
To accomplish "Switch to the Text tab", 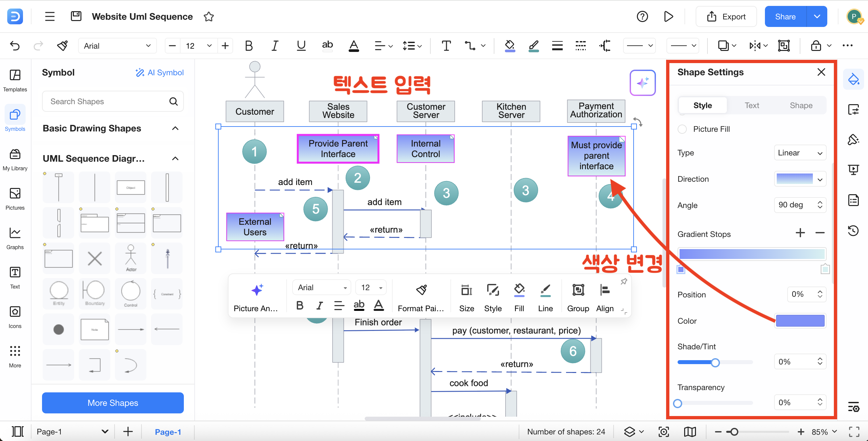I will pyautogui.click(x=752, y=105).
